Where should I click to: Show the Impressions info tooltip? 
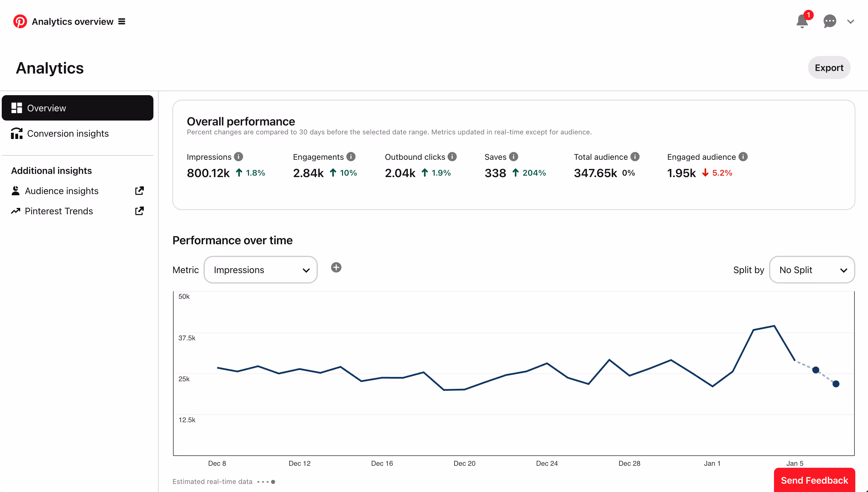pyautogui.click(x=239, y=156)
